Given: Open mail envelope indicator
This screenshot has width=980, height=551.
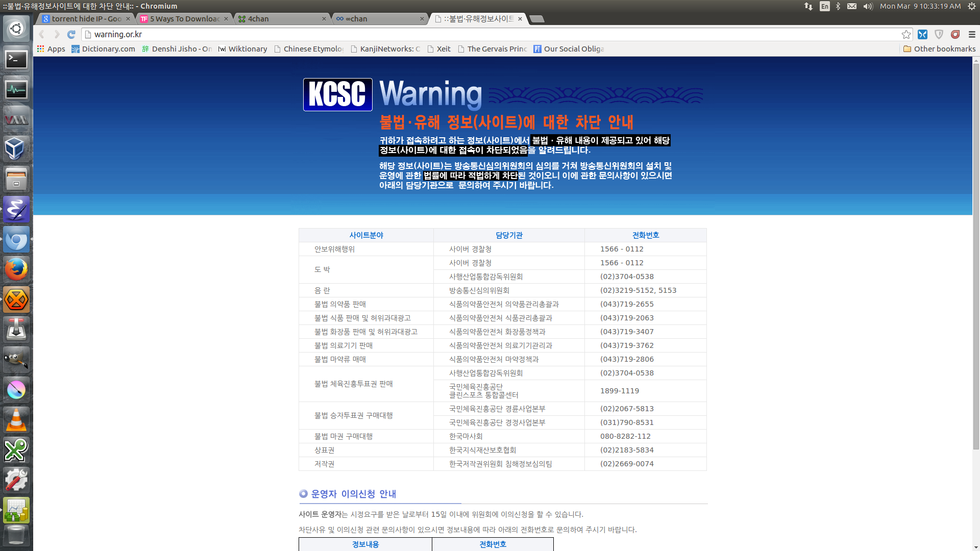Looking at the screenshot, I should [852, 6].
